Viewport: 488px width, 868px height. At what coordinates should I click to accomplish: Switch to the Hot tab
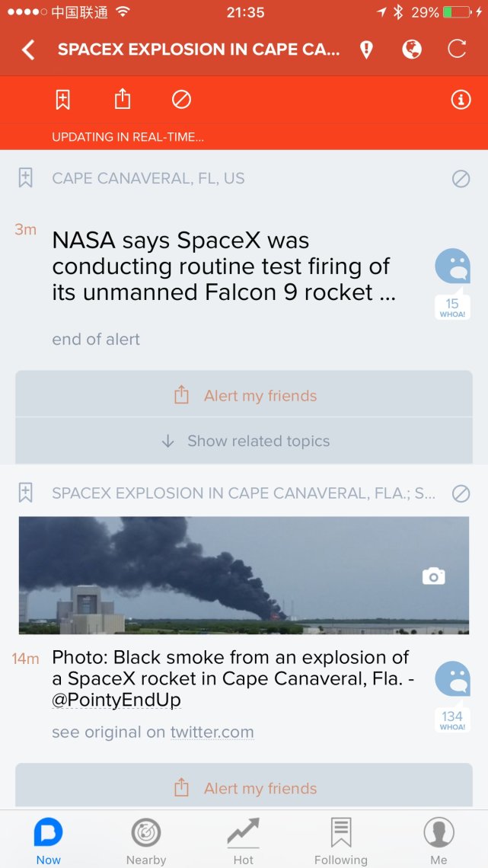click(244, 840)
